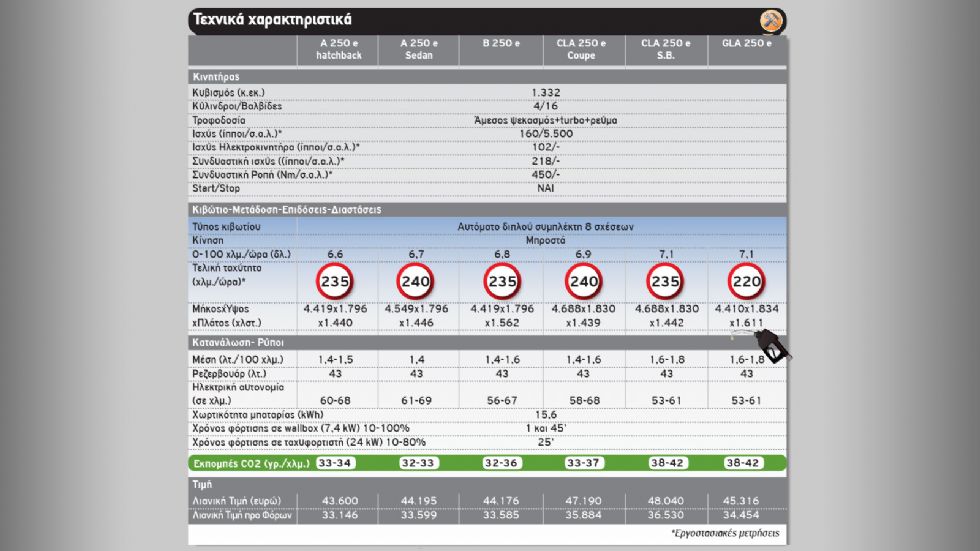Click the electric motor power value 102/-
The image size is (980, 551).
pyautogui.click(x=546, y=147)
